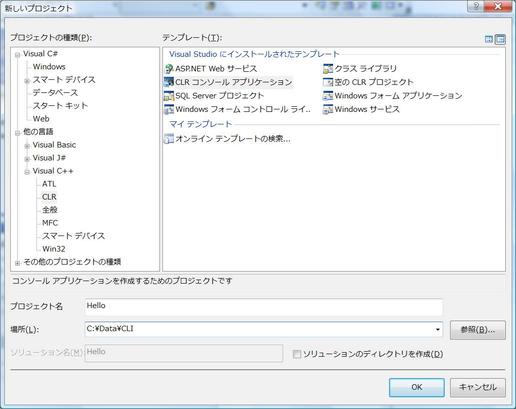
Task: Select the 他の言語 label
Action: coord(38,132)
